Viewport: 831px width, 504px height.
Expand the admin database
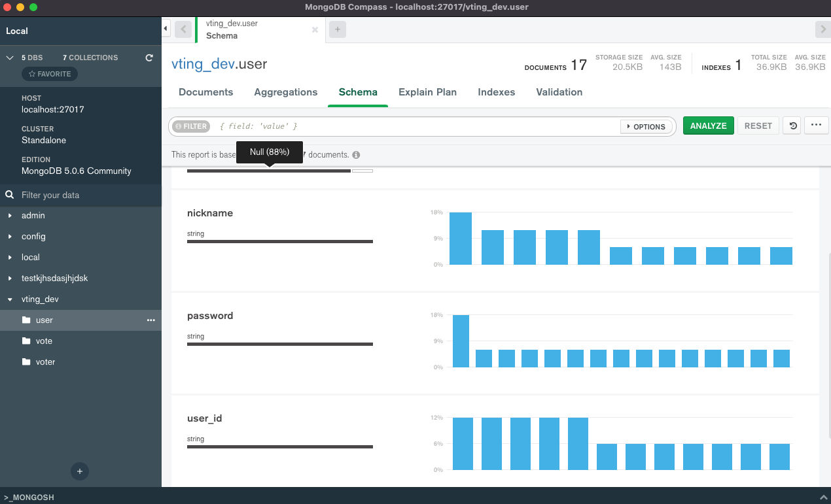click(10, 215)
